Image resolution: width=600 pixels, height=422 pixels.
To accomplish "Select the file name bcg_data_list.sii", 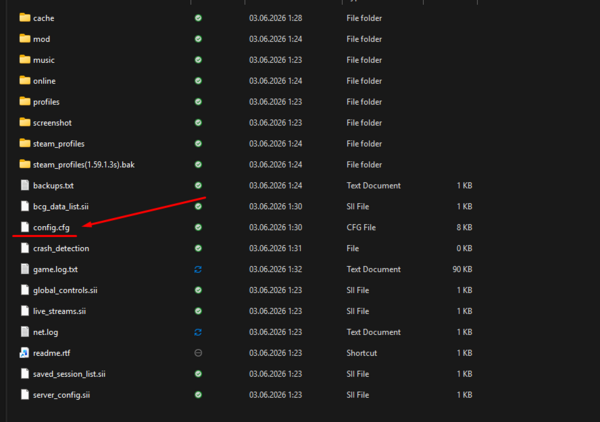I will coord(61,207).
